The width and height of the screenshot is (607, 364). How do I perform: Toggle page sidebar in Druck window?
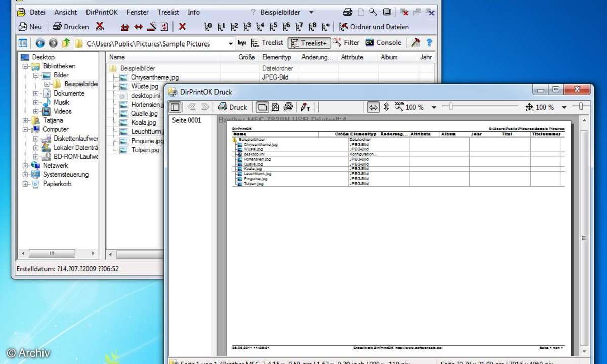pos(175,107)
